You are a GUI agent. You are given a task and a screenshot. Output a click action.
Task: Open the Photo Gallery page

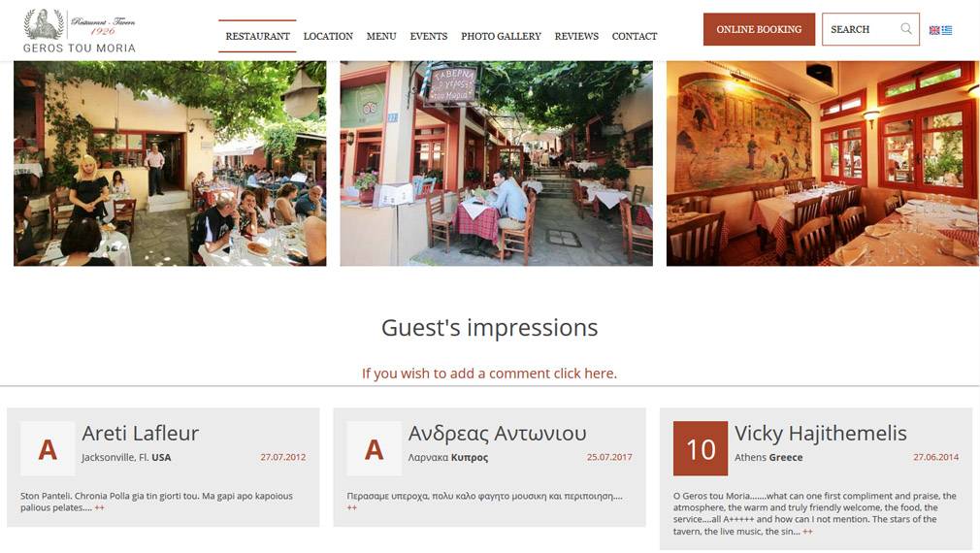[501, 36]
